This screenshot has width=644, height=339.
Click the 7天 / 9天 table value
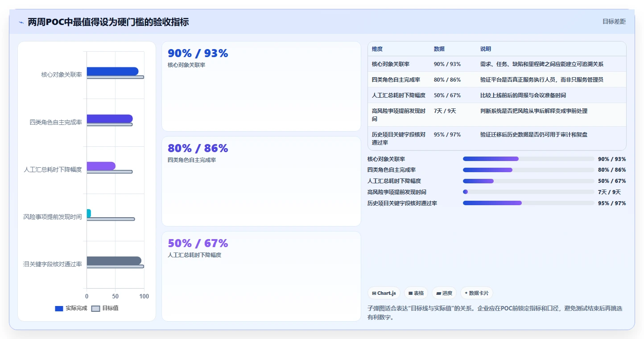pyautogui.click(x=445, y=111)
